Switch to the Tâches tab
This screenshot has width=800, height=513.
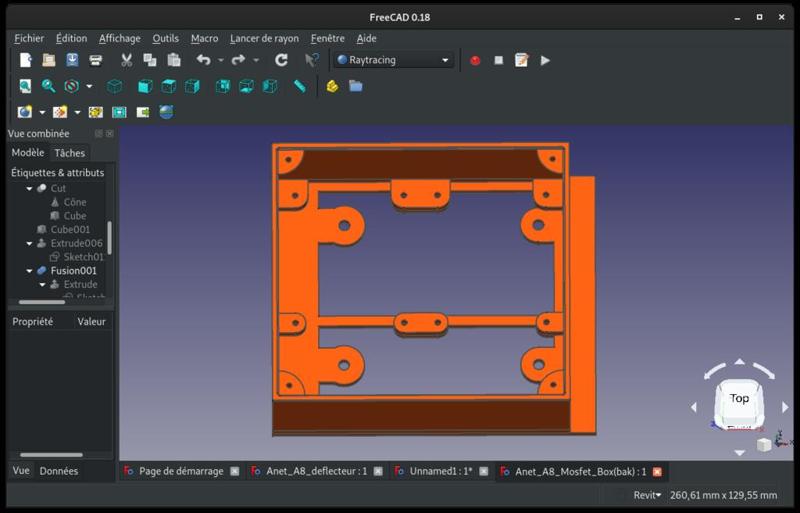[x=70, y=153]
